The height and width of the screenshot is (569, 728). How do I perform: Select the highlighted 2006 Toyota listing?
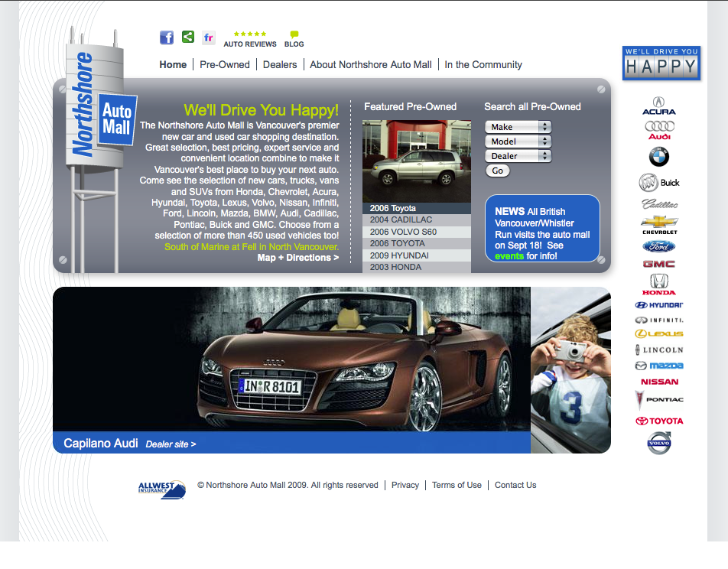[x=417, y=208]
